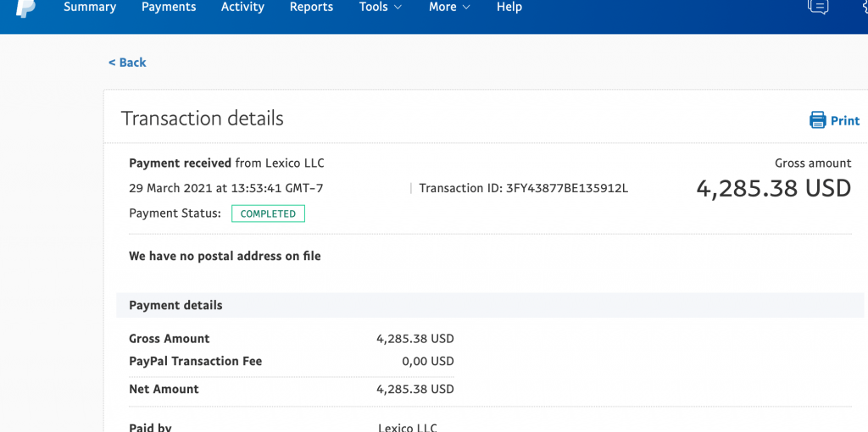Click We have no postal address text
868x432 pixels.
[x=225, y=256]
